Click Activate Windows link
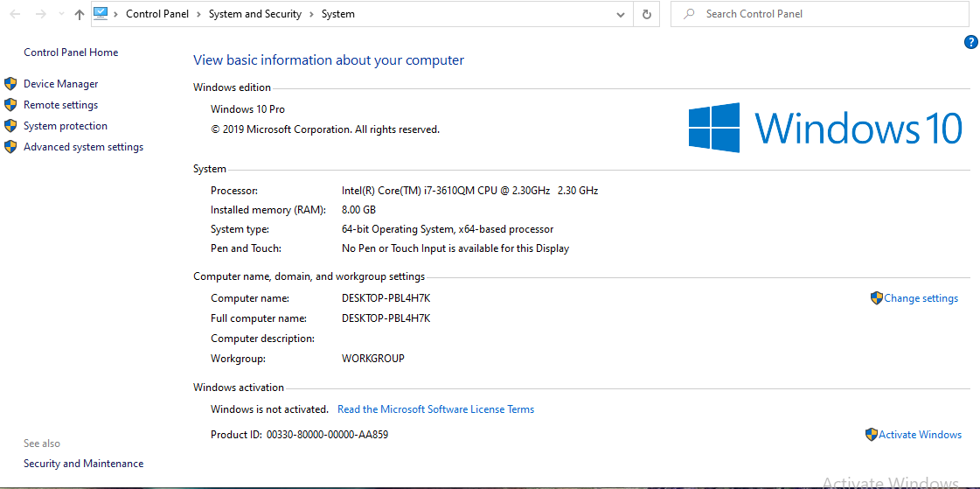Screen dimensions: 980x489 (x=920, y=435)
